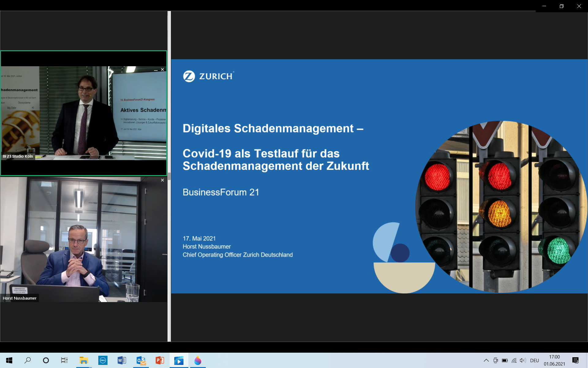588x368 pixels.
Task: Open taskbar search magnifier
Action: pos(28,360)
